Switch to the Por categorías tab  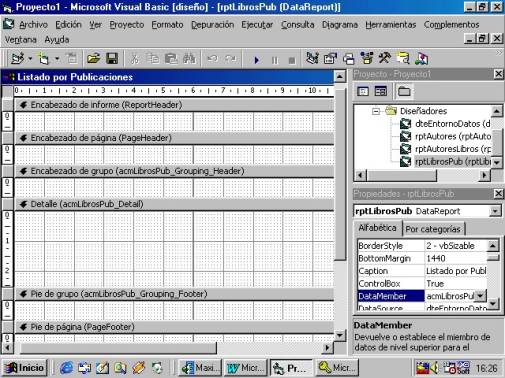(x=433, y=229)
